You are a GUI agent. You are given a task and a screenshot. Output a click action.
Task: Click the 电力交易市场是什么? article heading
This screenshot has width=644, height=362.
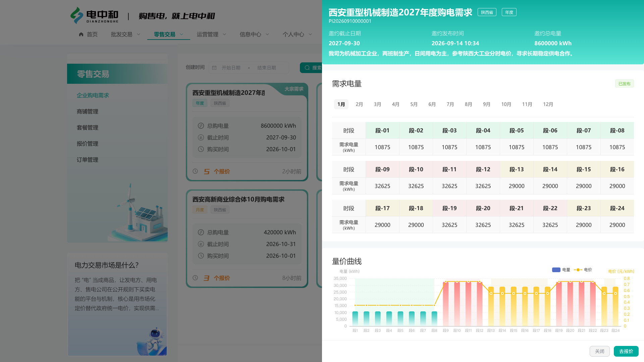[x=107, y=265]
